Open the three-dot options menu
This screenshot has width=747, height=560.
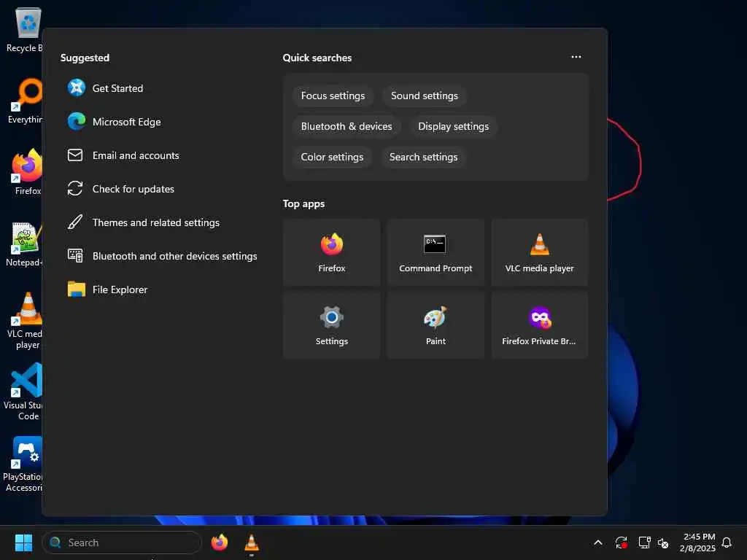(576, 57)
